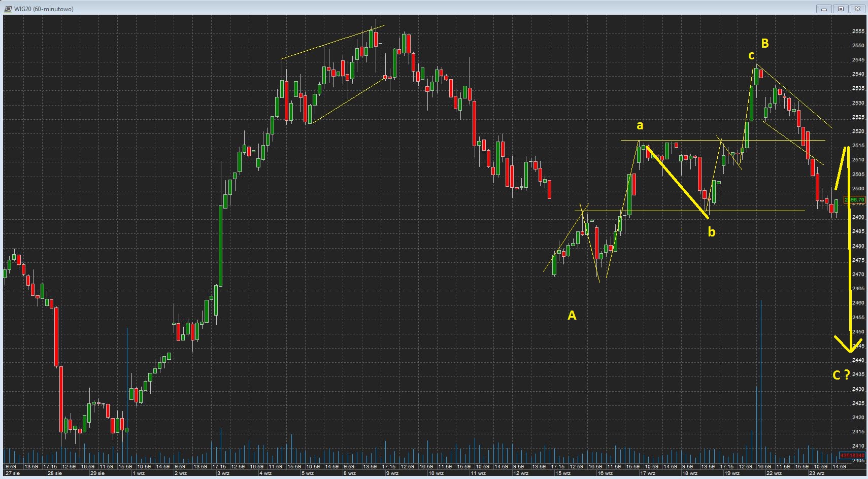This screenshot has height=479, width=868.
Task: Click the 2485 price axis label
Action: pos(858,231)
